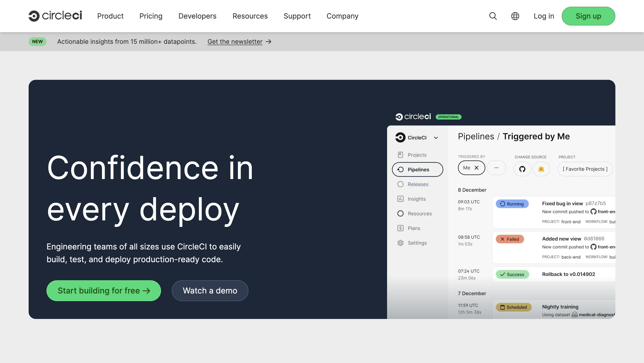Click Pipelines breadcrumb in heading
Screen dimensions: 644x363
tap(476, 136)
